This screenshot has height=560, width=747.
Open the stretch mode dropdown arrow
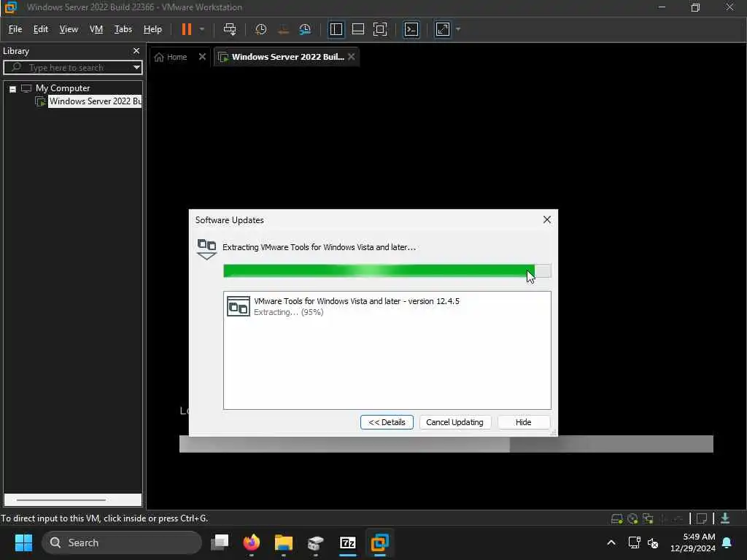[458, 29]
